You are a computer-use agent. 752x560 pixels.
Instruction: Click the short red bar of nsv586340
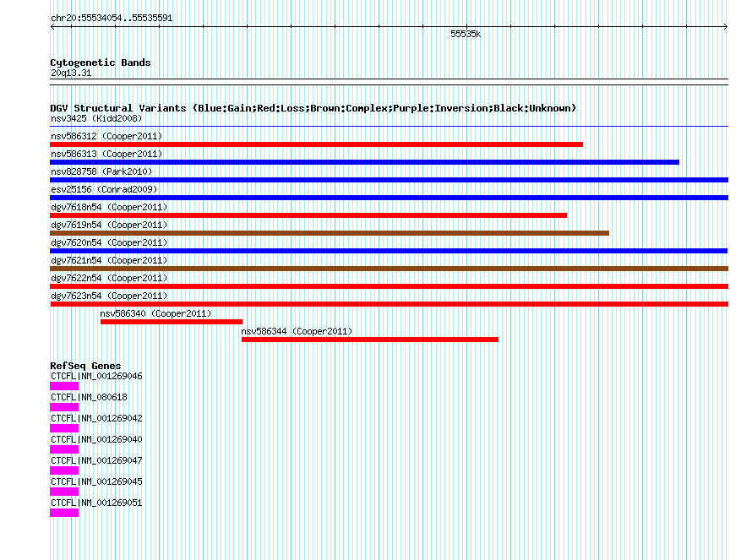click(x=172, y=322)
